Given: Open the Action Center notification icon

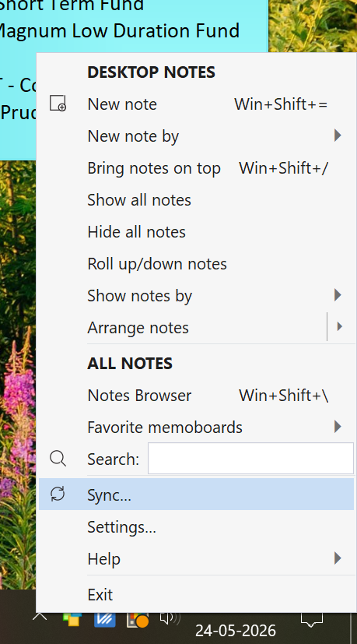Looking at the screenshot, I should pyautogui.click(x=312, y=619).
